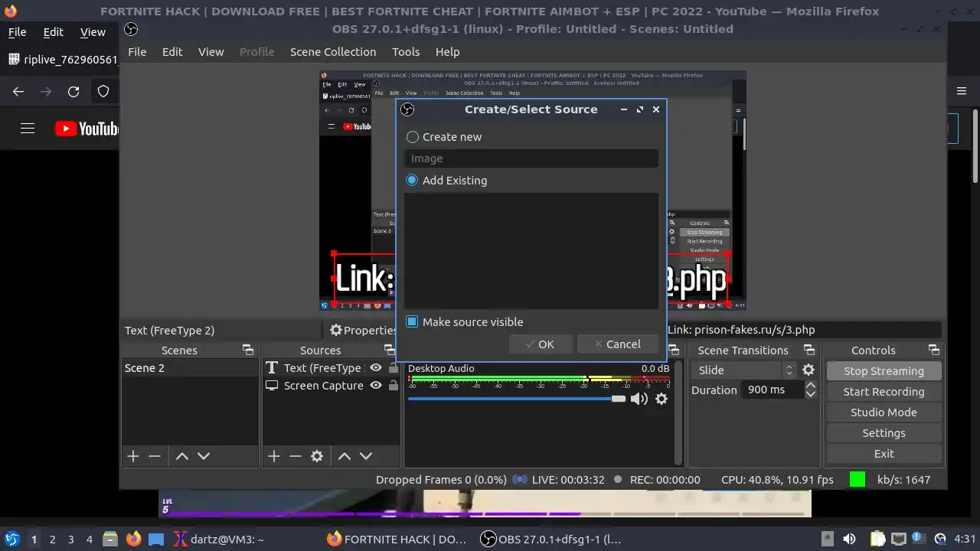Mute Desktop Audio speaker icon
Viewport: 980px width, 551px height.
tap(639, 399)
